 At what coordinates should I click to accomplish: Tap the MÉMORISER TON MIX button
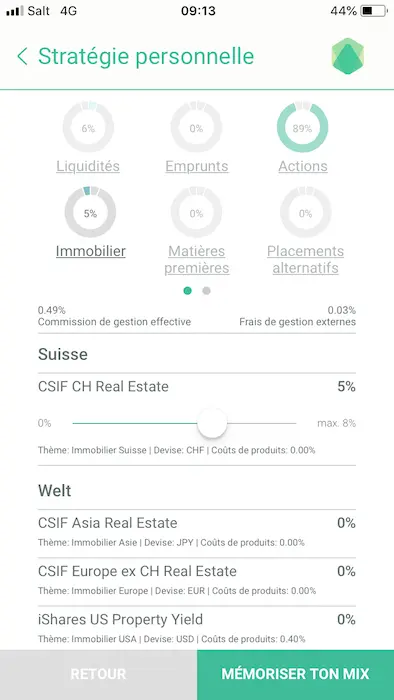(x=295, y=675)
